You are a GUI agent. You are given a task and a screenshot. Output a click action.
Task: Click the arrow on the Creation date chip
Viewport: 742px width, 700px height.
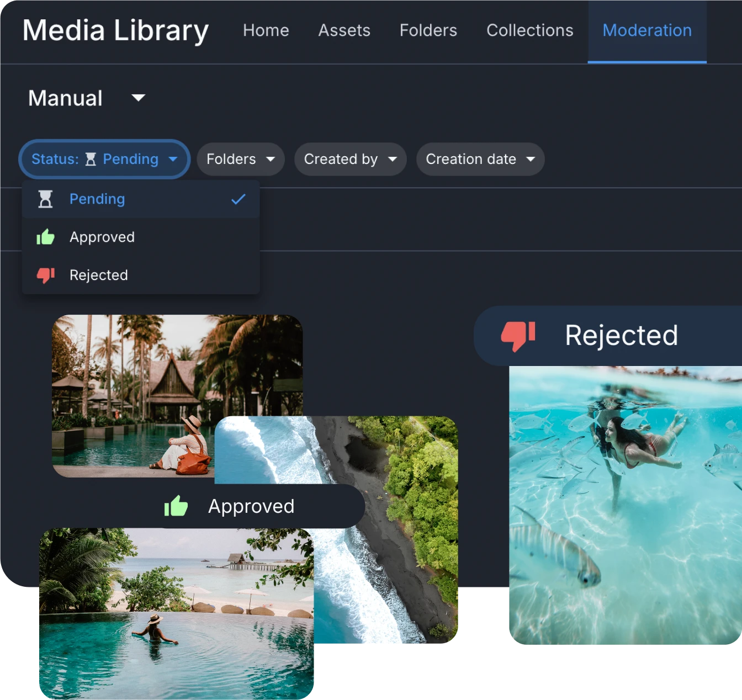[531, 159]
